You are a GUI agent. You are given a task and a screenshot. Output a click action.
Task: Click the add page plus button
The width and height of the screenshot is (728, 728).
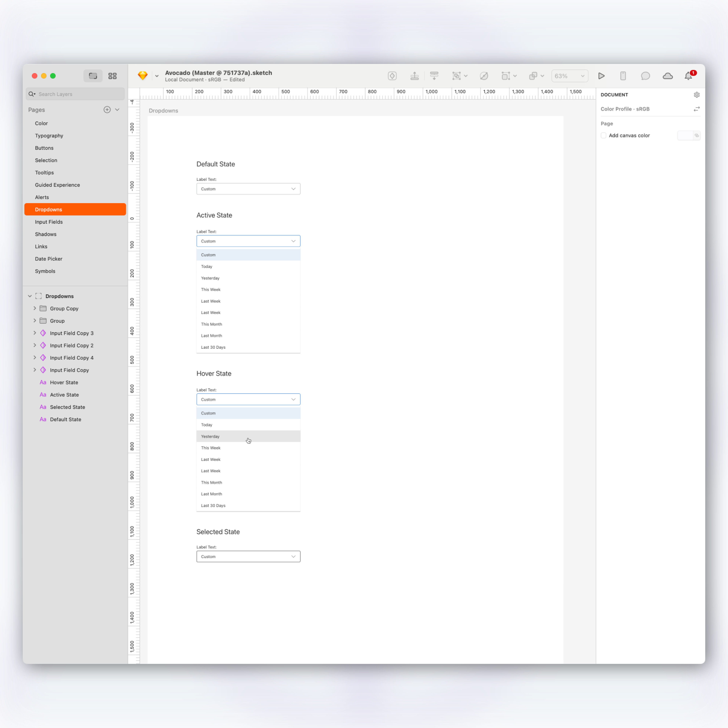(107, 110)
